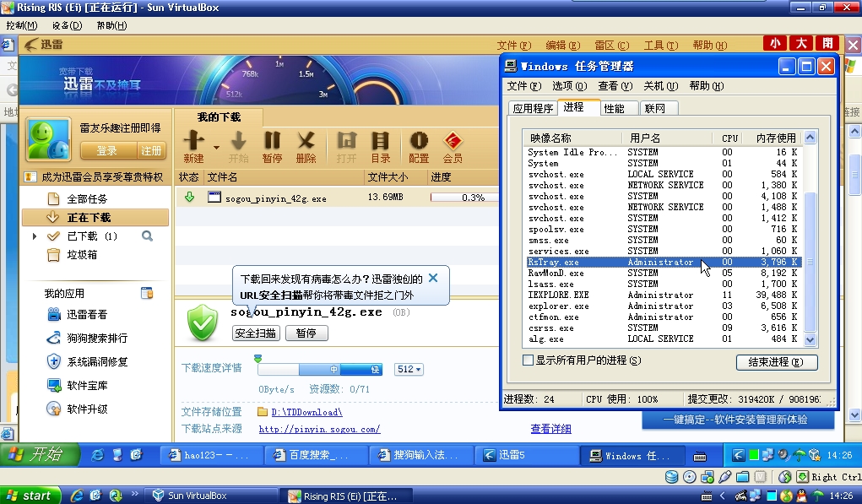Click the 小 size button in Thunder

pyautogui.click(x=775, y=43)
